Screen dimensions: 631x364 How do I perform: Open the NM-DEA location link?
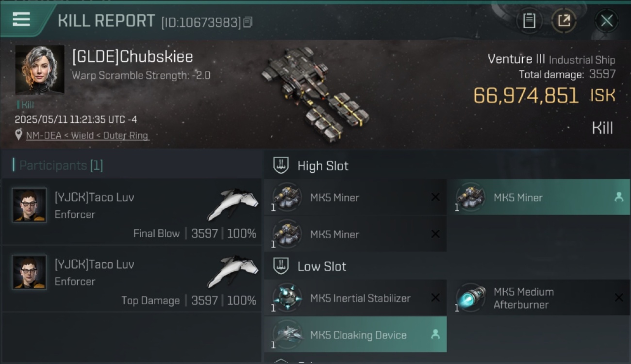pos(87,135)
